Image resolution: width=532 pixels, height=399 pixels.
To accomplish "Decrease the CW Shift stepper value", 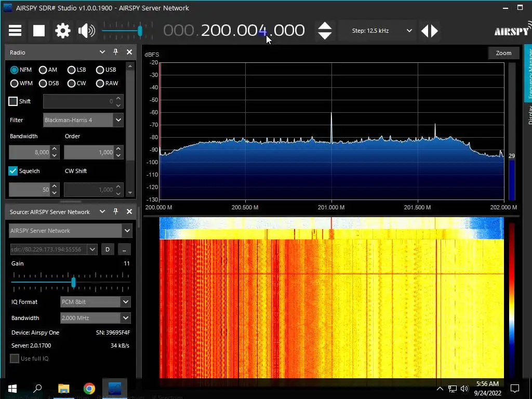I will click(118, 193).
